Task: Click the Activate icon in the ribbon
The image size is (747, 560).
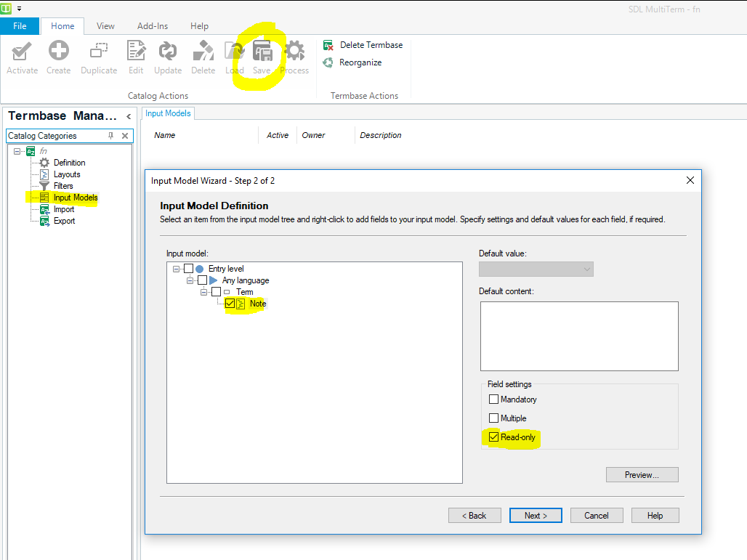Action: tap(22, 52)
